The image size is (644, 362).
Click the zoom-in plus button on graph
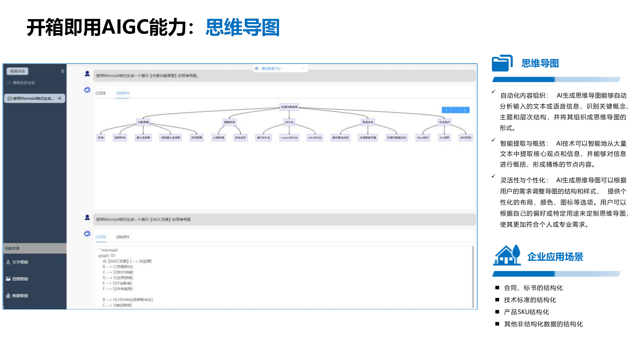point(446,110)
